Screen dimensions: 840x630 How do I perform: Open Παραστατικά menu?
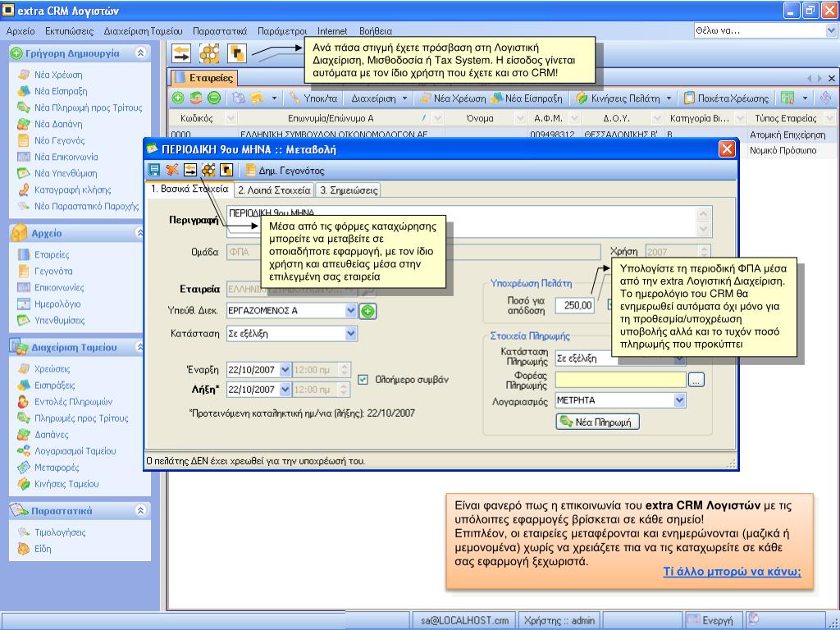click(220, 31)
